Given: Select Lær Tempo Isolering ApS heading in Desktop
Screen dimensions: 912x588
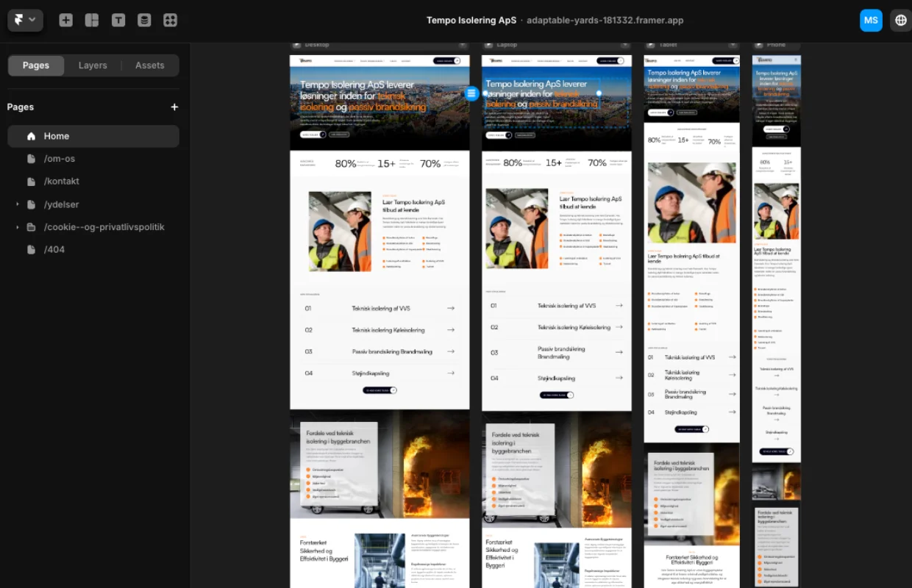Looking at the screenshot, I should coord(414,206).
